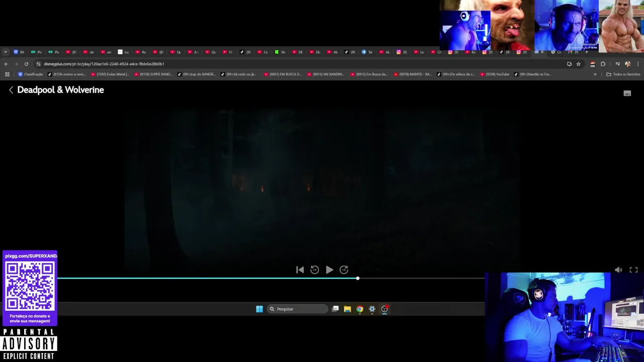Viewport: 644px width, 362px height.
Task: Go back using arrow beside Deadpool & Wolverine
Action: point(11,90)
